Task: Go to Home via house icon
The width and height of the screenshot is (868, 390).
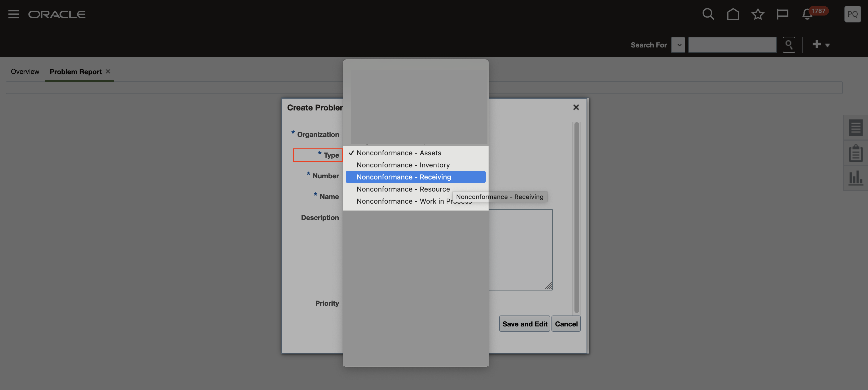Action: [x=733, y=14]
